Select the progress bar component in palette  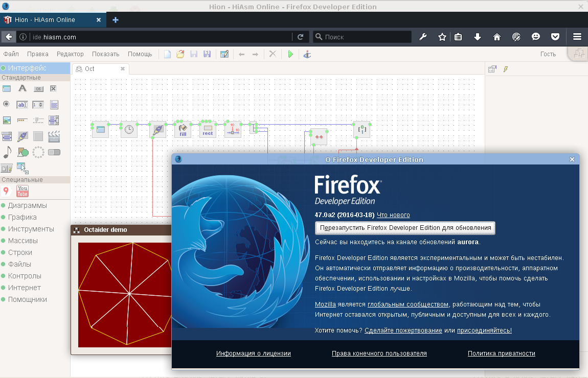[22, 120]
